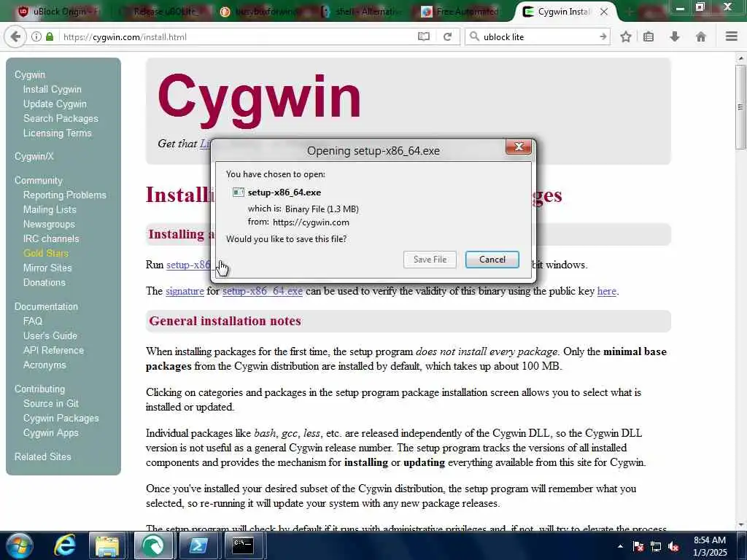747x560 pixels.
Task: Close the Cygwin Install tab
Action: 604,12
